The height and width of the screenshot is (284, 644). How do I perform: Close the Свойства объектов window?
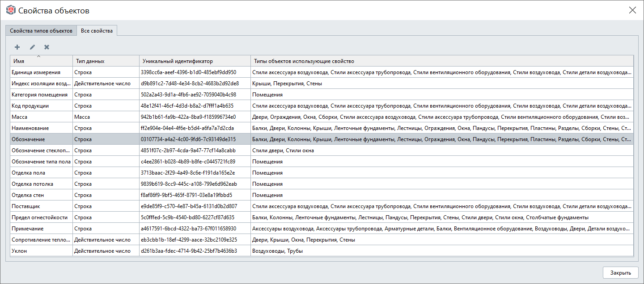632,10
